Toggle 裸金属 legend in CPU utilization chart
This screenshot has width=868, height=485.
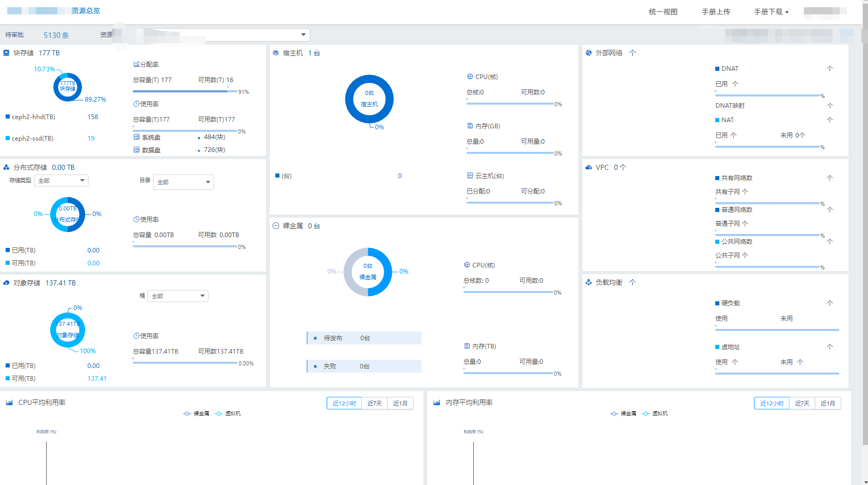[196, 414]
